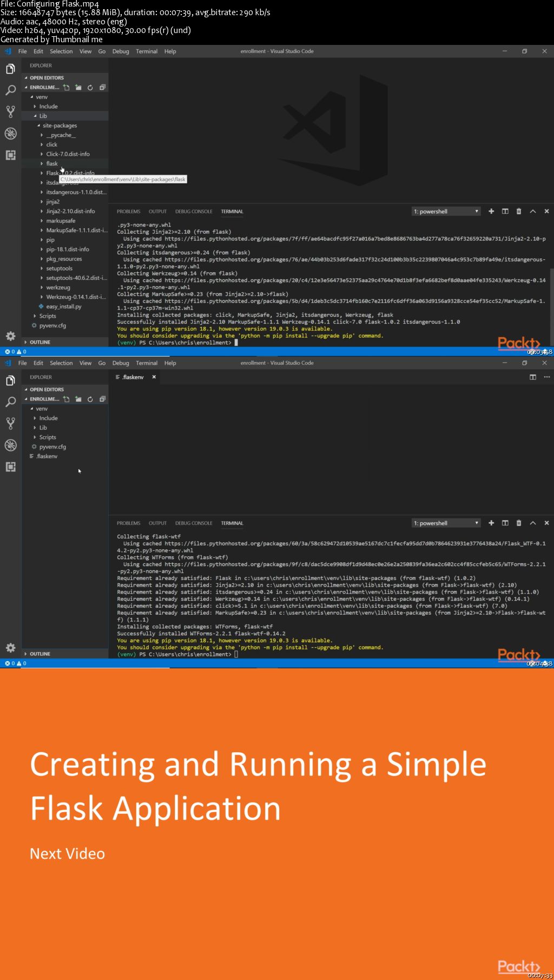Screen dimensions: 554x980
Task: Collapse OPEN EDITORS section in the .flaskenv window
Action: [x=47, y=390]
